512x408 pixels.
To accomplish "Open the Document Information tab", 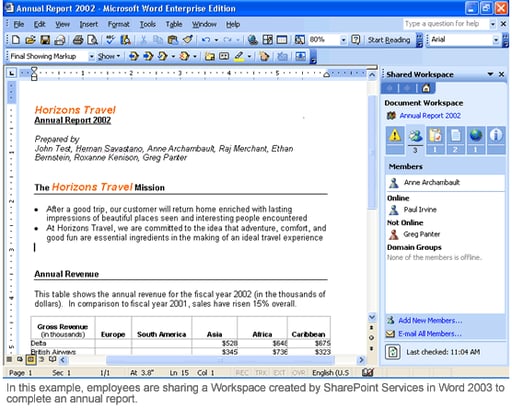I will (496, 140).
